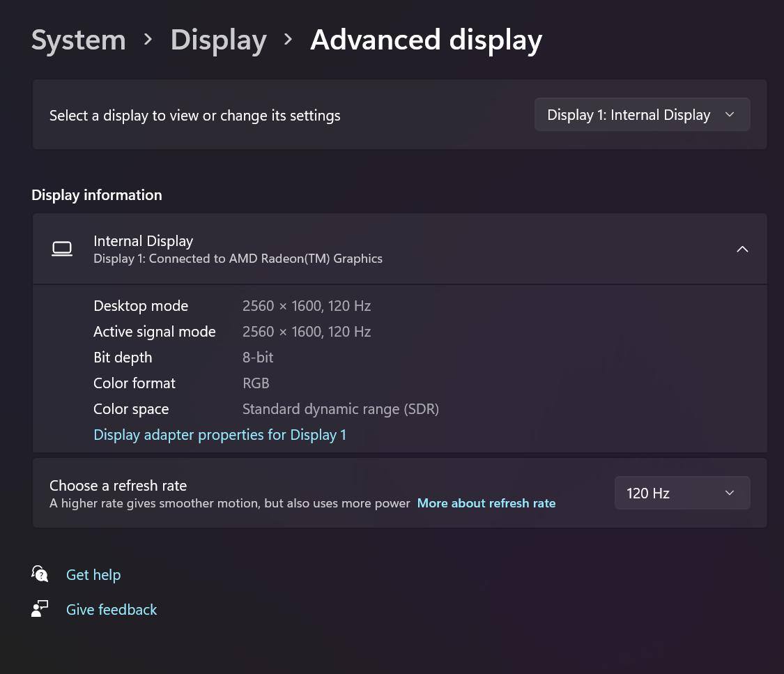Click the Get help headset icon
Screen dimensions: 784x674
[40, 574]
